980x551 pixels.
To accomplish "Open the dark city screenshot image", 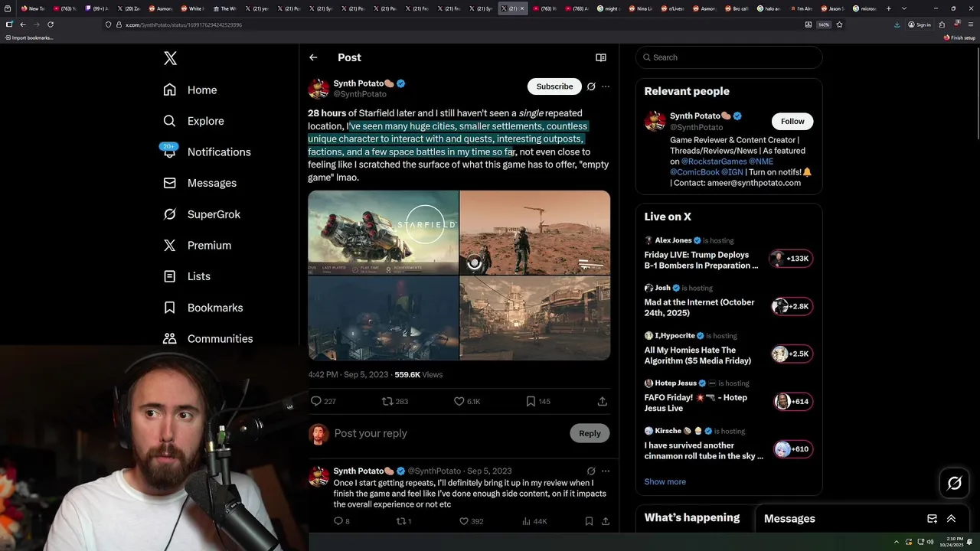I will pos(383,318).
